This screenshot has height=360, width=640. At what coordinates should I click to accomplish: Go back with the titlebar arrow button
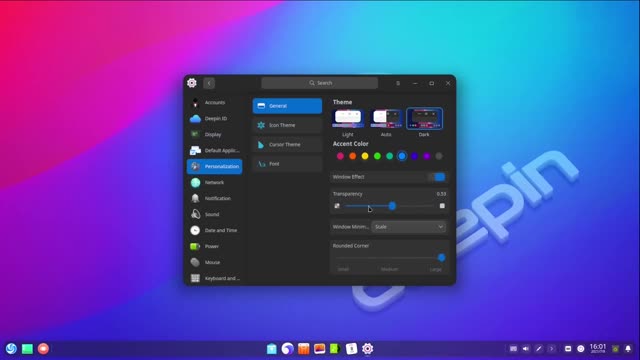tap(209, 83)
